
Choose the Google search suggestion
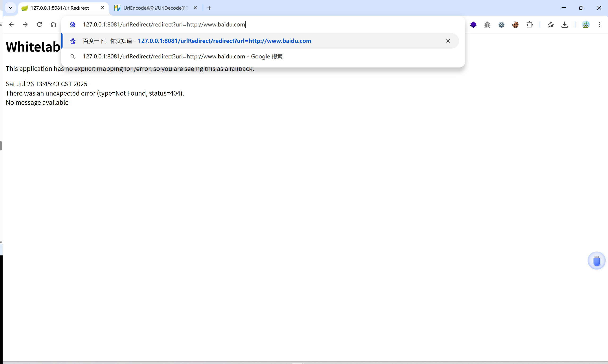[183, 57]
